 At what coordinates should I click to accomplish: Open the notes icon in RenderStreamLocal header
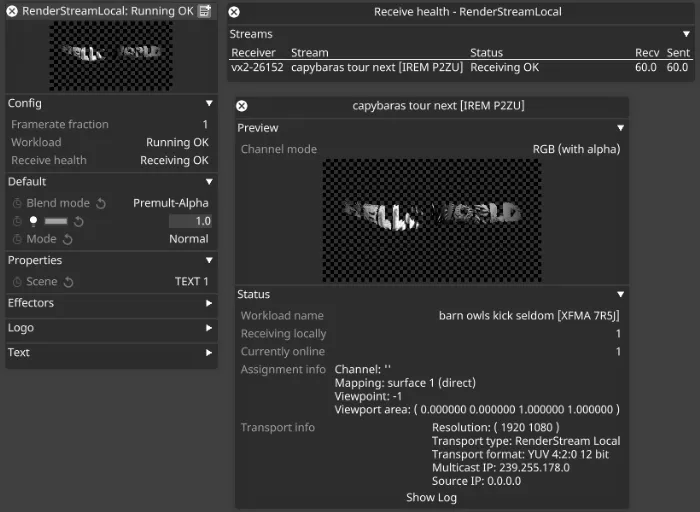(x=205, y=11)
